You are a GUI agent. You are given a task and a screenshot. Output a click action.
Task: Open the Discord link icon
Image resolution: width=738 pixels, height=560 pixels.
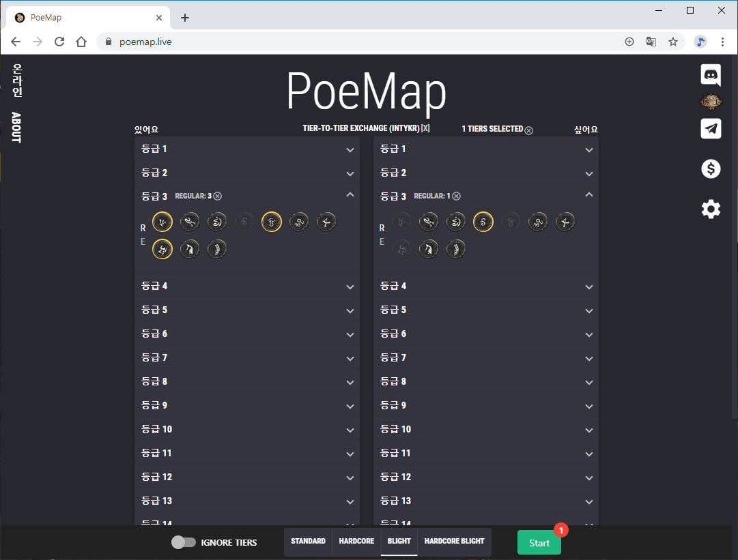[711, 75]
